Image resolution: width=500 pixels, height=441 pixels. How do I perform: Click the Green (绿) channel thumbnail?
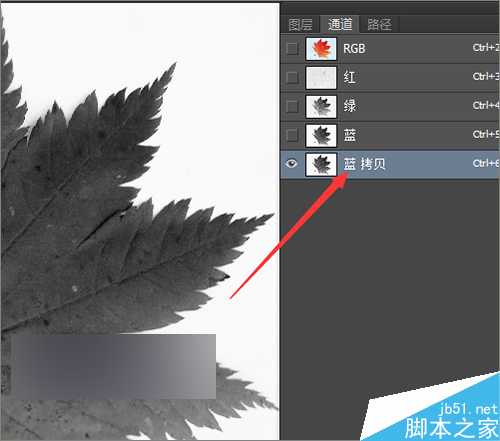point(321,107)
